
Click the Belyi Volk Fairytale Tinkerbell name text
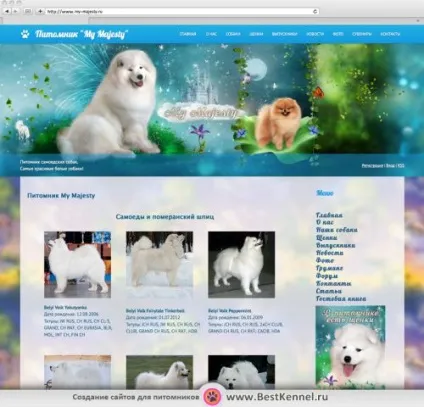point(155,311)
